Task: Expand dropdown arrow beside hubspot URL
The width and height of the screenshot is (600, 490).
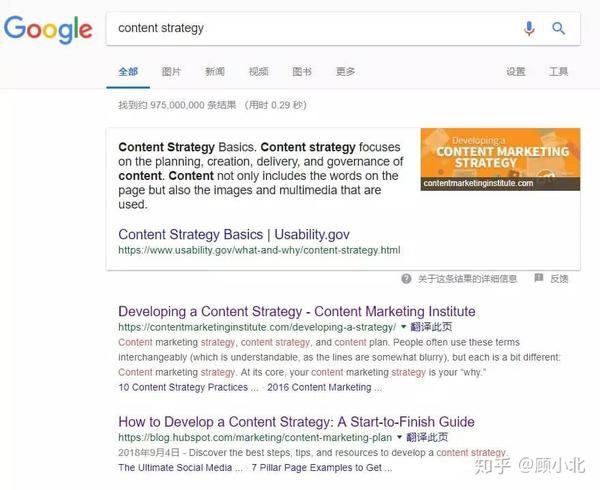Action: tap(399, 437)
